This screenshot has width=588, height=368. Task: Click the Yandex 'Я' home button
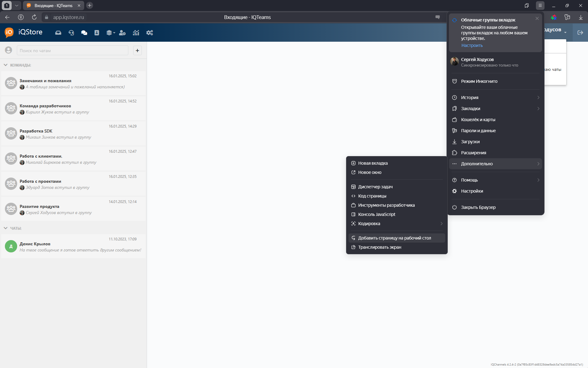[x=21, y=17]
